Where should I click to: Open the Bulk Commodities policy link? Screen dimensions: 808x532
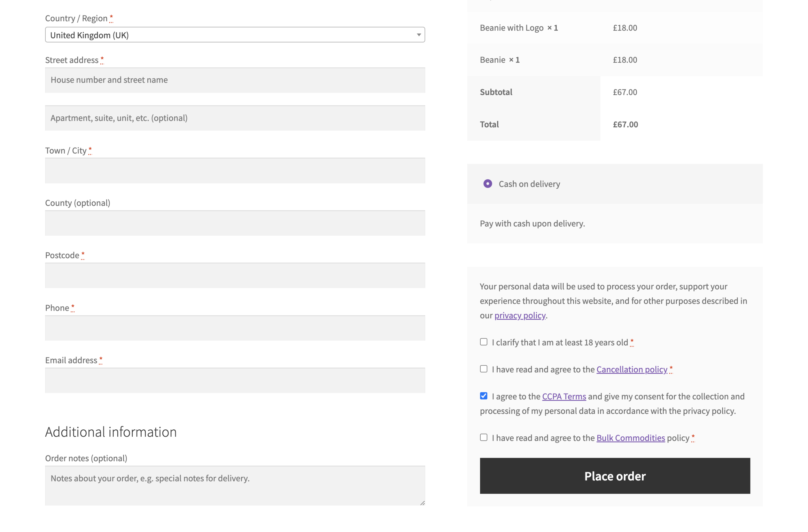(631, 438)
